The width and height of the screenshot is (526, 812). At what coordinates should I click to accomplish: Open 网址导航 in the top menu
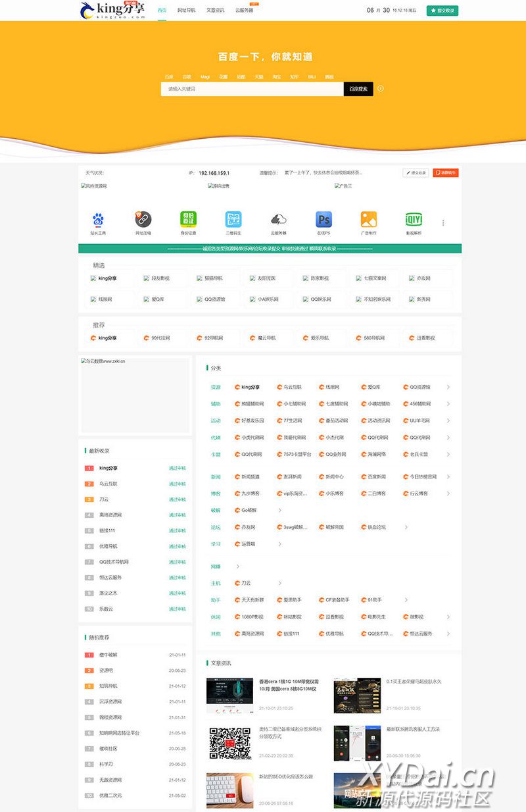[x=186, y=11]
